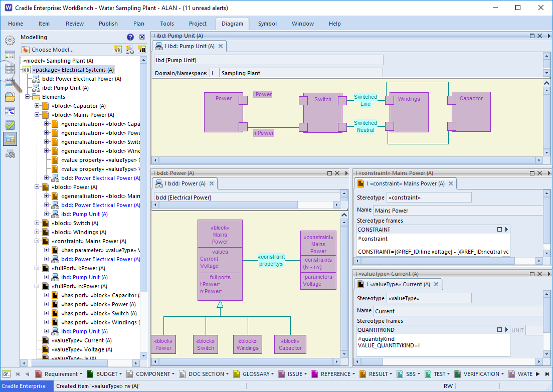Screen dimensions: 553x392
Task: Jump to first item type in bottom bar
Action: pos(18,374)
